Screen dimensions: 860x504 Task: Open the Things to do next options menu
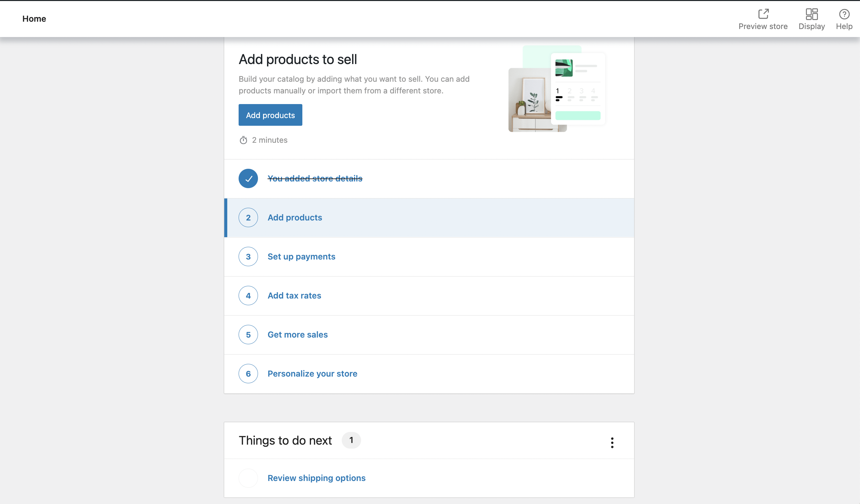[x=612, y=443]
